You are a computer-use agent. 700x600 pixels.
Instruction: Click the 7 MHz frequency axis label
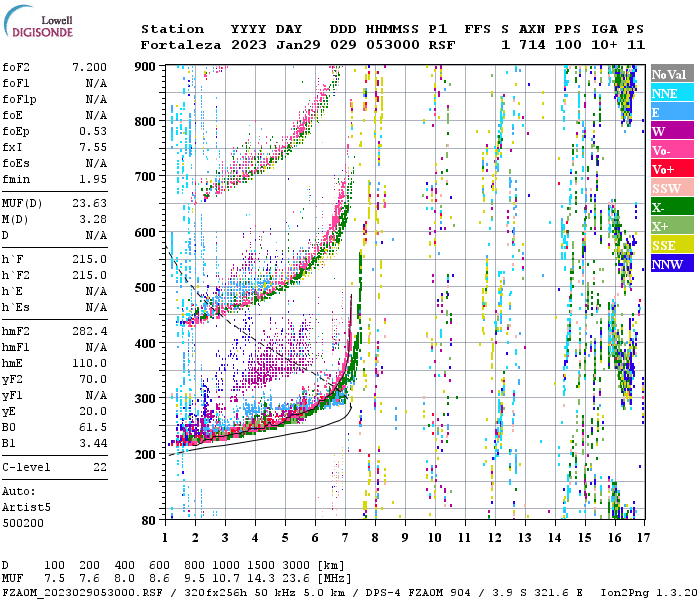point(345,538)
